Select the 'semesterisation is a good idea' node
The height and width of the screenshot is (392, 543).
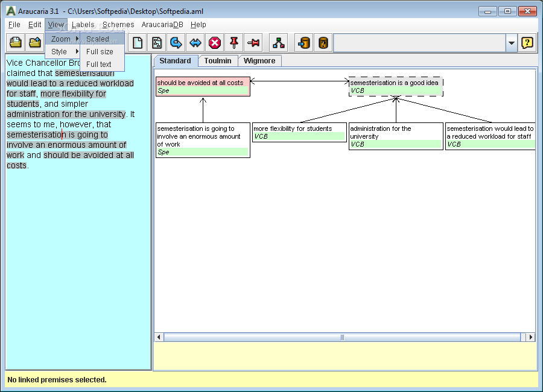click(x=396, y=87)
